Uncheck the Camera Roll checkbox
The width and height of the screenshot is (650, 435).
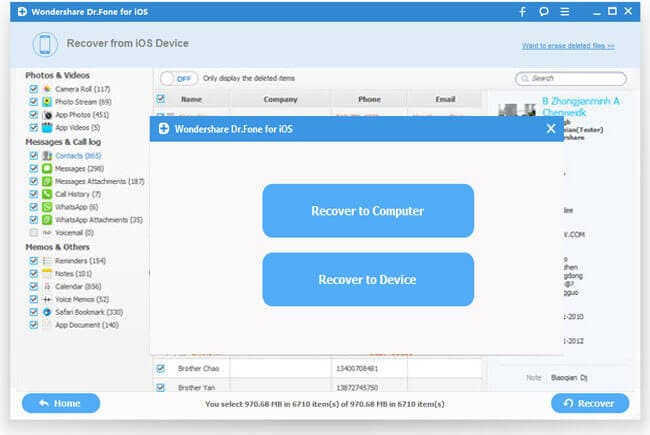[34, 89]
